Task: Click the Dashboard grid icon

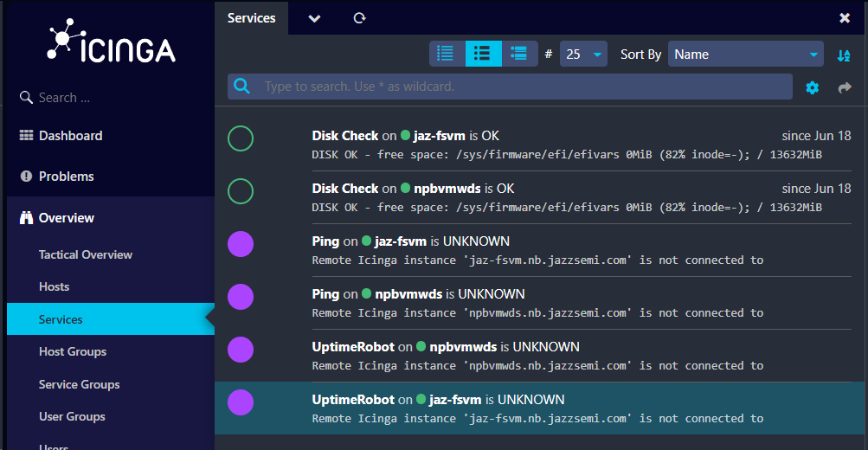Action: tap(26, 136)
